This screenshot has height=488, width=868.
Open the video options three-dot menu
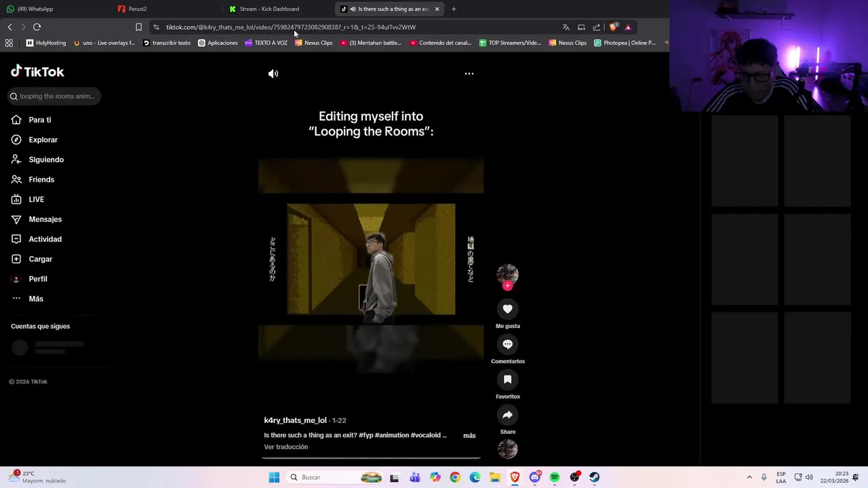469,73
